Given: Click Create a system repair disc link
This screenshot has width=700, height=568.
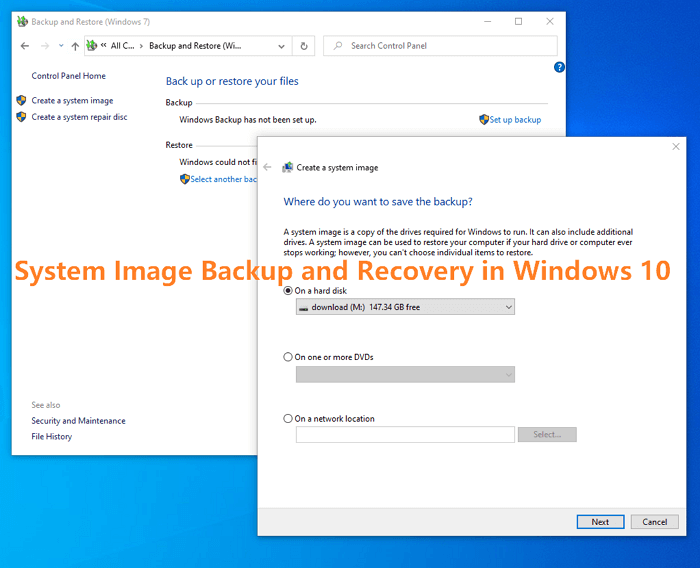Looking at the screenshot, I should click(79, 117).
